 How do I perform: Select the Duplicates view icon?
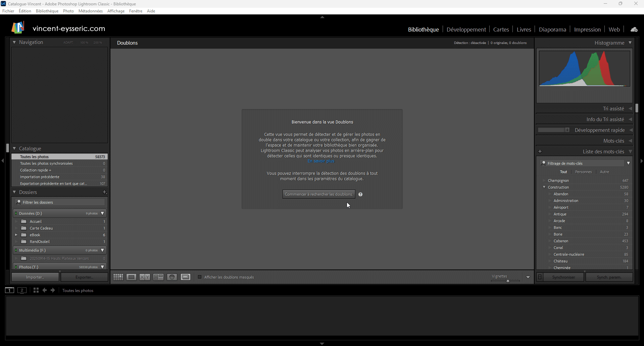click(x=186, y=277)
